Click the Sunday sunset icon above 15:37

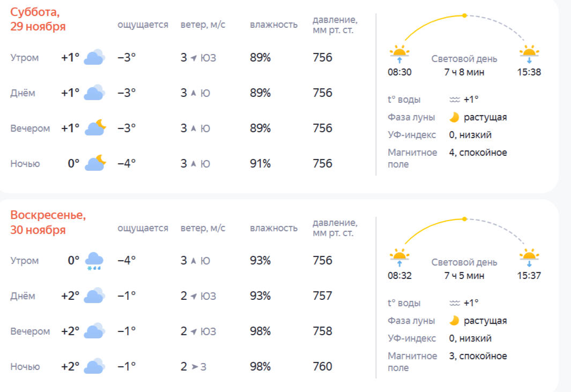(529, 257)
